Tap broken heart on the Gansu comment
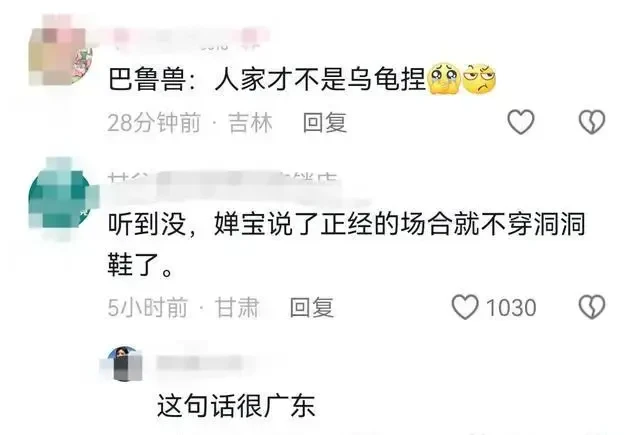Screen dimensions: 640x435 592,307
